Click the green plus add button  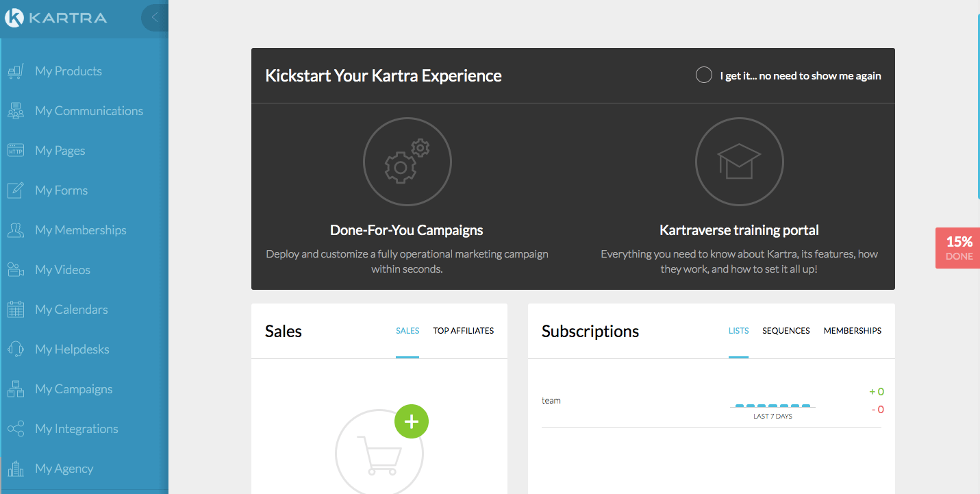pos(412,421)
